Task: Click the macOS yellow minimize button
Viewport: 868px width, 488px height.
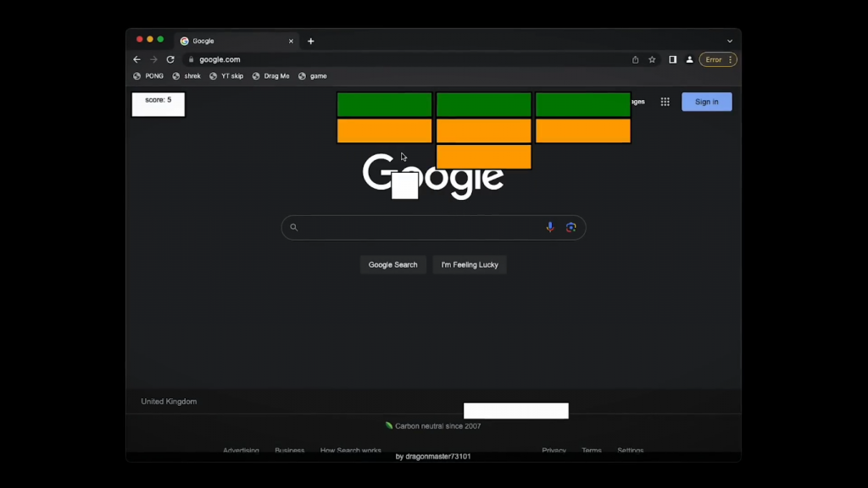Action: [150, 39]
